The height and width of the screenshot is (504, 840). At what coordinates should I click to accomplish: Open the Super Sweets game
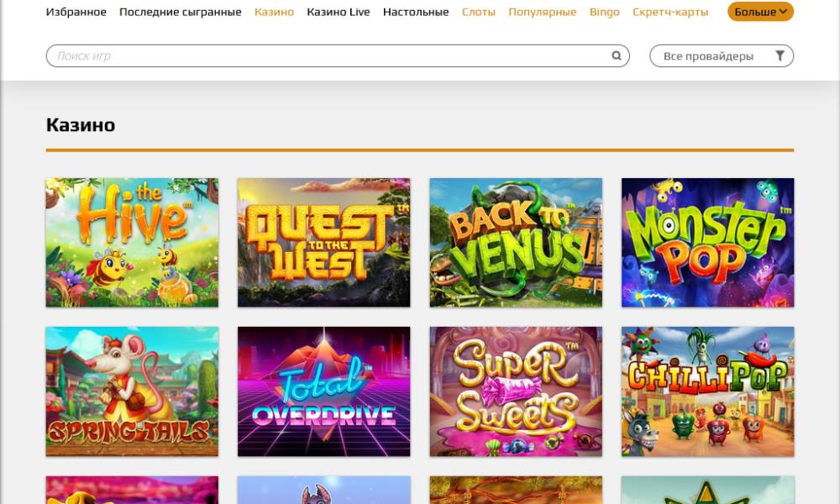(516, 391)
